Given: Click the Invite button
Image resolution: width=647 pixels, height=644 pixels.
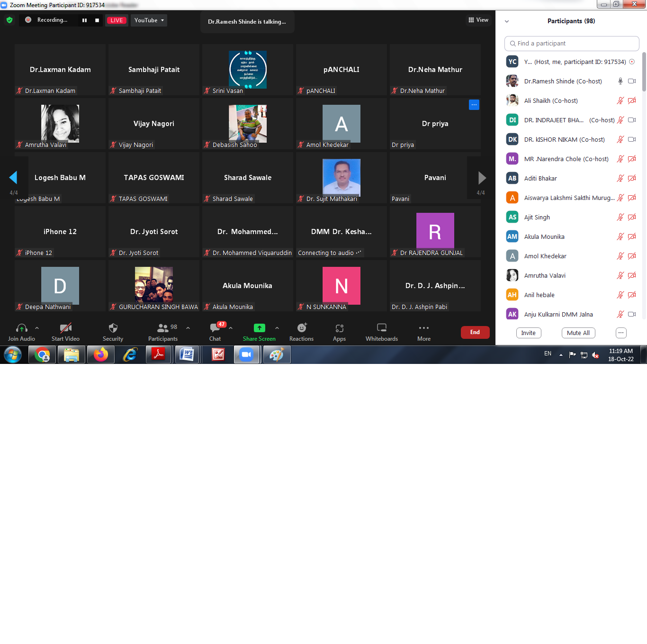Looking at the screenshot, I should coord(529,333).
